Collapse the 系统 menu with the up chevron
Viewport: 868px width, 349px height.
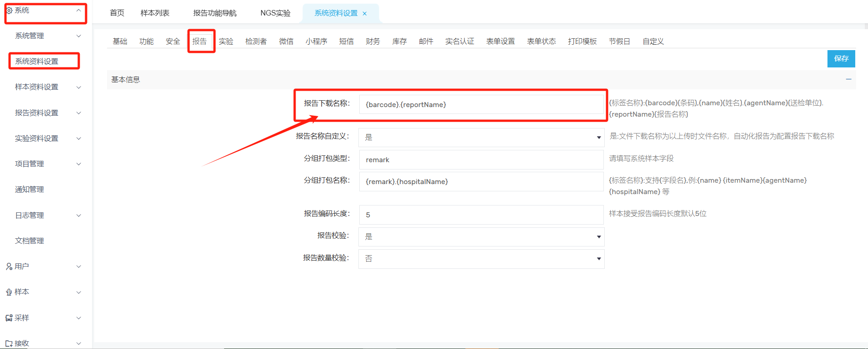click(79, 10)
